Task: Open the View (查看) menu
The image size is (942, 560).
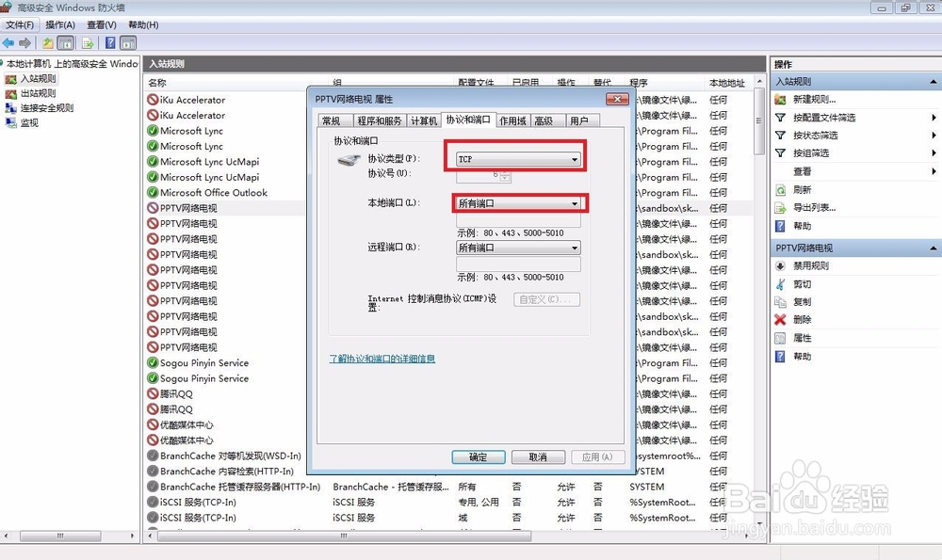Action: (102, 24)
